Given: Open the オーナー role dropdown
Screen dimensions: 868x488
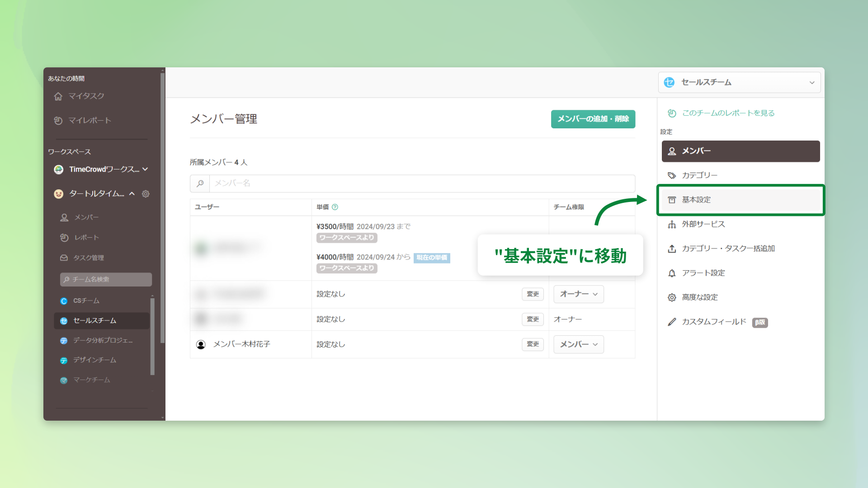Looking at the screenshot, I should 578,294.
